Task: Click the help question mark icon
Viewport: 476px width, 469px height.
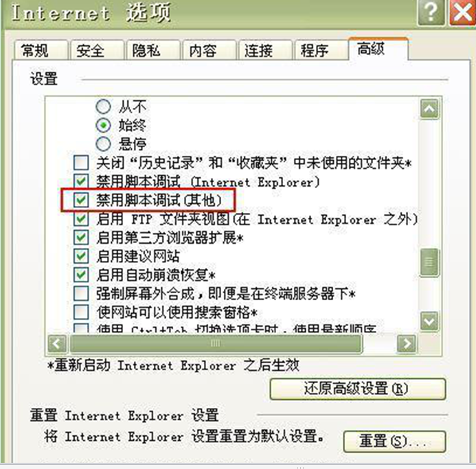Action: click(x=431, y=12)
